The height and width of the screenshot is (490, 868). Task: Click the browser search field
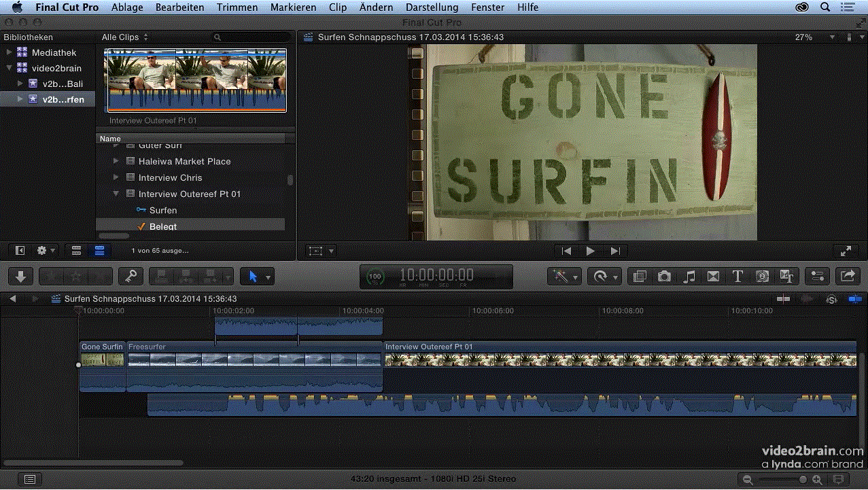(251, 37)
